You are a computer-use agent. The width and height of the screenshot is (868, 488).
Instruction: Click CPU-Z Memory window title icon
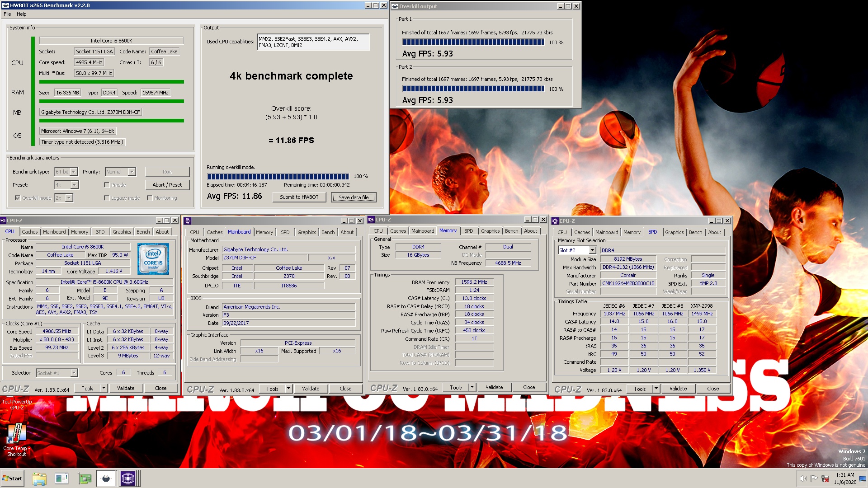[x=371, y=220]
